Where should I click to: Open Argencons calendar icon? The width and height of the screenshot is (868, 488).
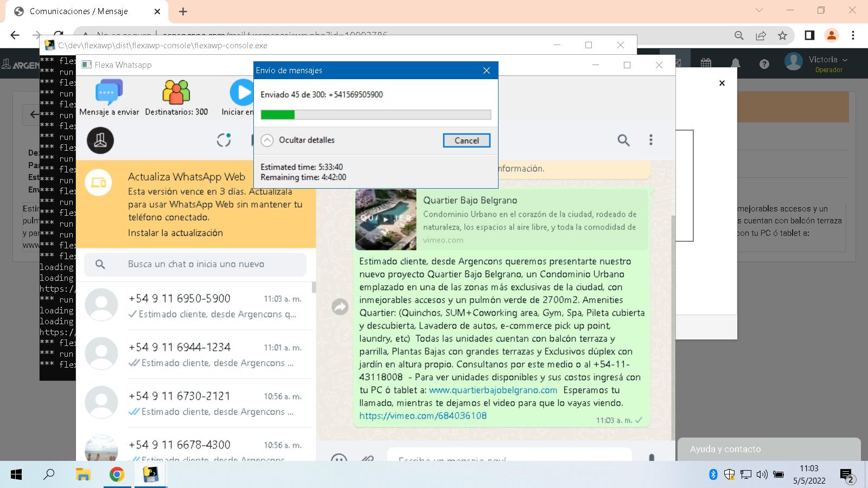(x=706, y=63)
